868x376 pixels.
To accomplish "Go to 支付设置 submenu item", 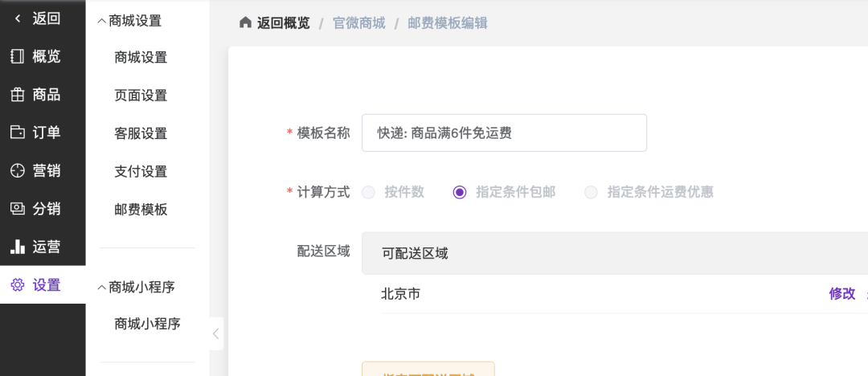I will [x=141, y=171].
